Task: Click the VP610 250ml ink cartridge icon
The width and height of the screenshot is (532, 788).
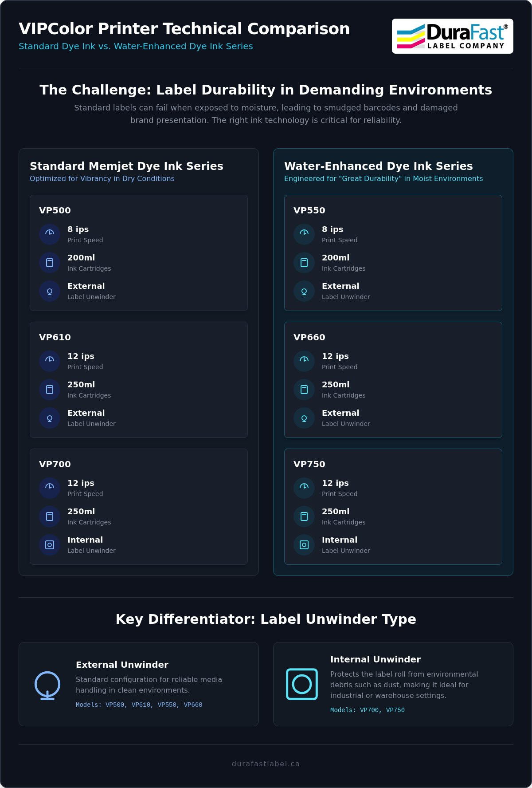Action: [x=50, y=390]
